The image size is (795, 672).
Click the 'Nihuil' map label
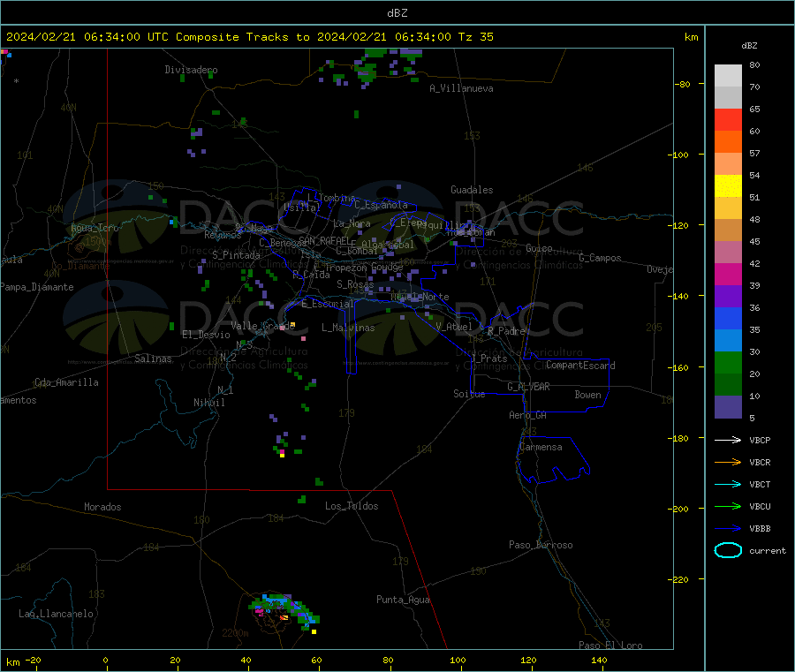[x=208, y=403]
